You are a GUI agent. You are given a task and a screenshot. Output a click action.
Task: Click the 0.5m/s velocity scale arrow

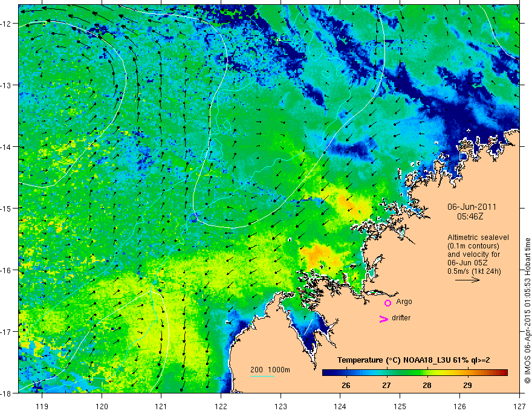coord(467,280)
